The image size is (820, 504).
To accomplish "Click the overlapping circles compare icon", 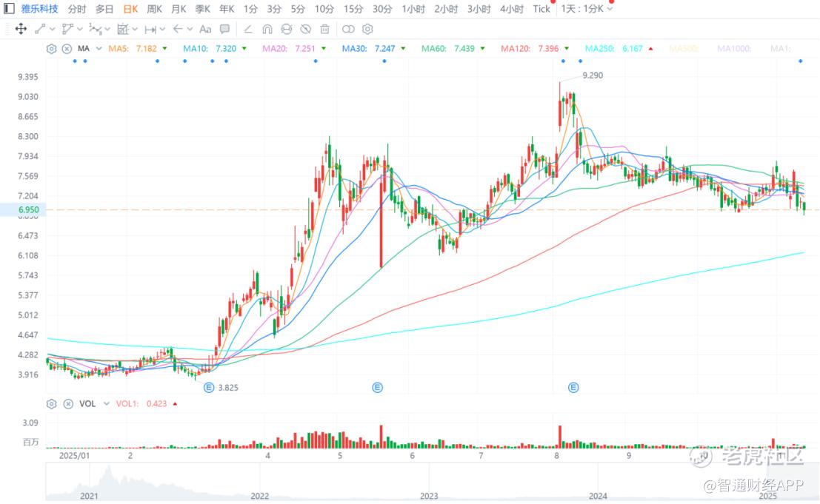I will point(348,30).
